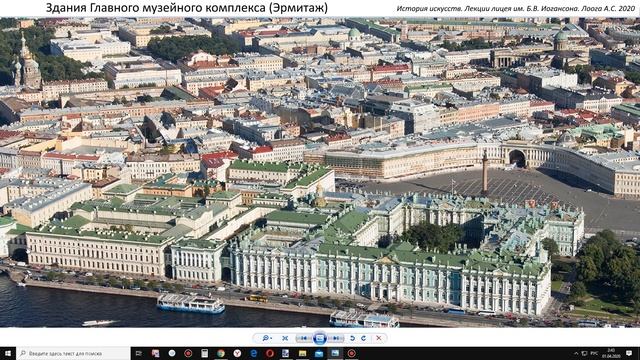
Task: Open Google Chrome from taskbar
Action: click(221, 353)
